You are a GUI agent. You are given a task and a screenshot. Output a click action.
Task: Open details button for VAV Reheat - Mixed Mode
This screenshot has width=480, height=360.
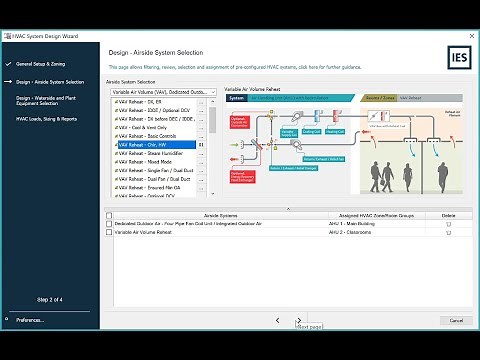pos(201,162)
